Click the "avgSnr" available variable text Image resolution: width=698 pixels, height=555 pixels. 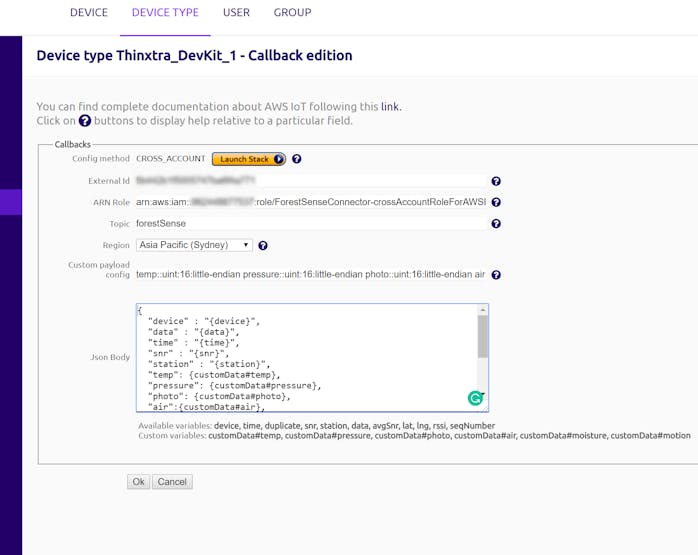coord(385,425)
